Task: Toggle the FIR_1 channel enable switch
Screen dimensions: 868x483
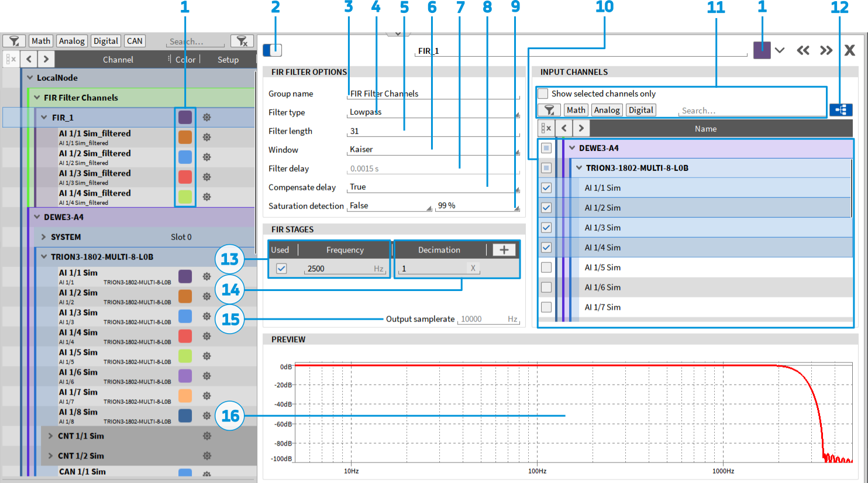Action: (273, 50)
